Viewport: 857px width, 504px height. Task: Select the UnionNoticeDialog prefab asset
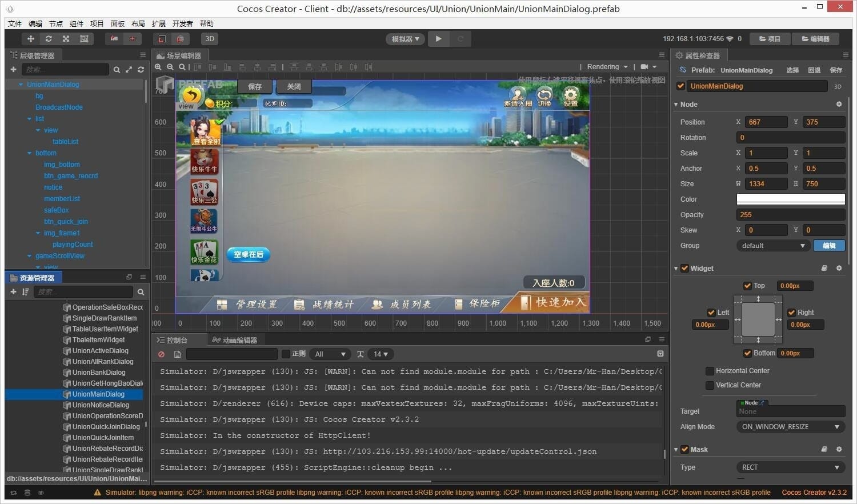pyautogui.click(x=101, y=405)
